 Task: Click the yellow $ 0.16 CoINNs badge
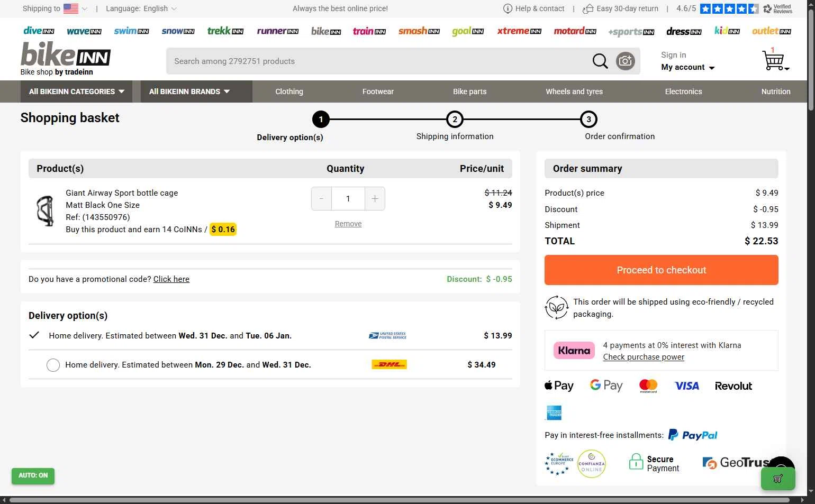pyautogui.click(x=223, y=230)
